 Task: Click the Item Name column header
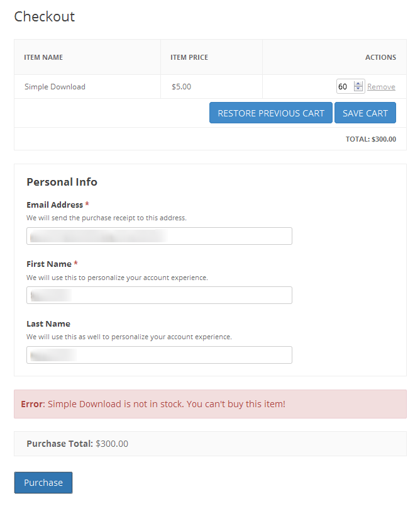pyautogui.click(x=43, y=57)
